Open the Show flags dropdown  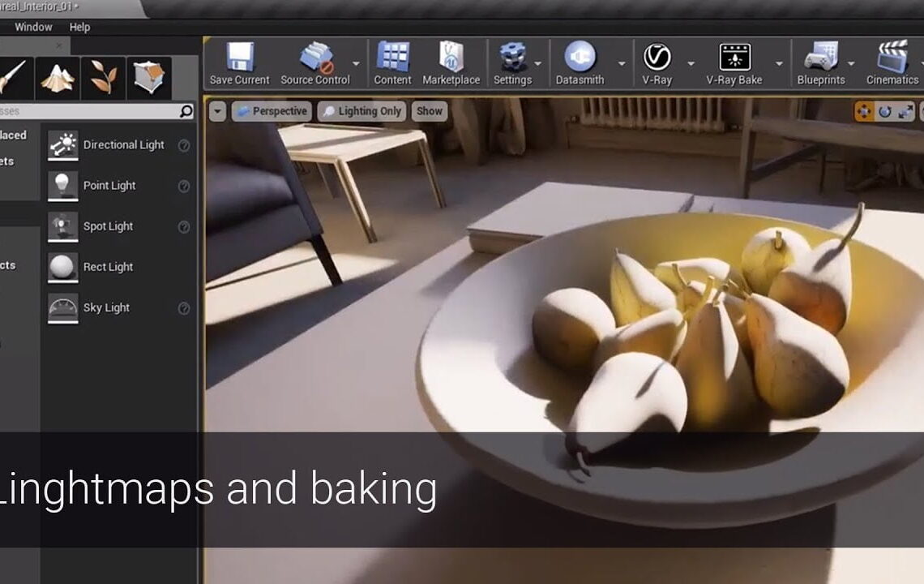click(429, 111)
